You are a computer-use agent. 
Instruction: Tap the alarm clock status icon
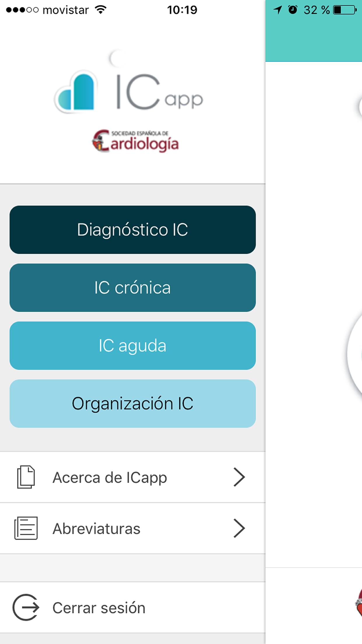tap(293, 10)
